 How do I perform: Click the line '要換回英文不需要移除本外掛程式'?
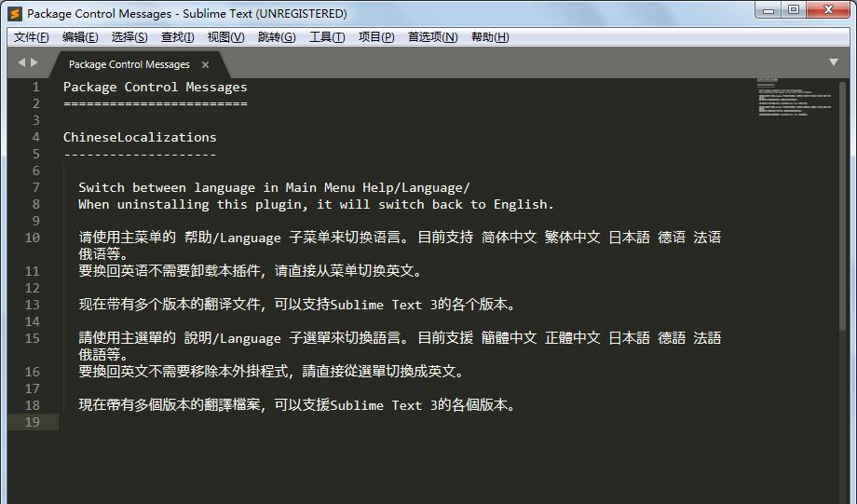click(x=272, y=372)
